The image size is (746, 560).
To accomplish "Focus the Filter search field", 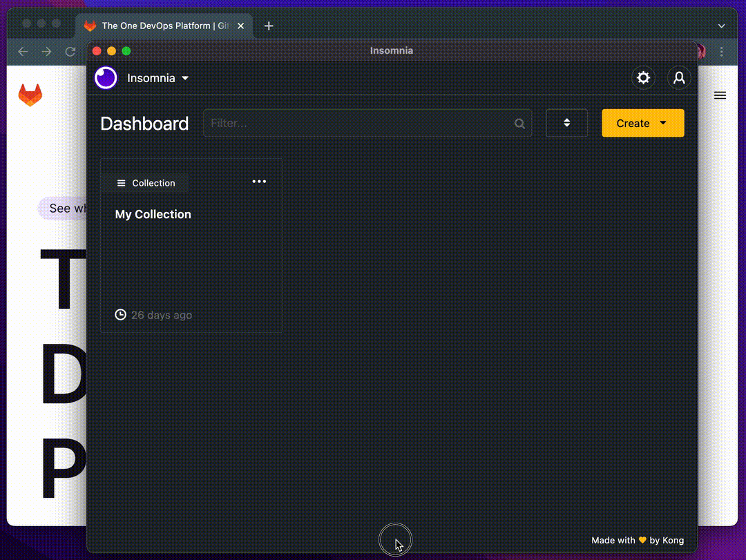I will [367, 123].
